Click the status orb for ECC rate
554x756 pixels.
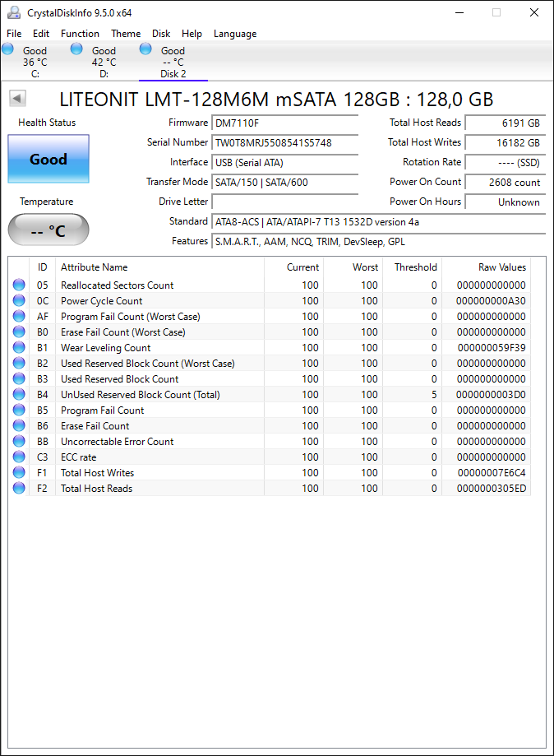click(19, 457)
